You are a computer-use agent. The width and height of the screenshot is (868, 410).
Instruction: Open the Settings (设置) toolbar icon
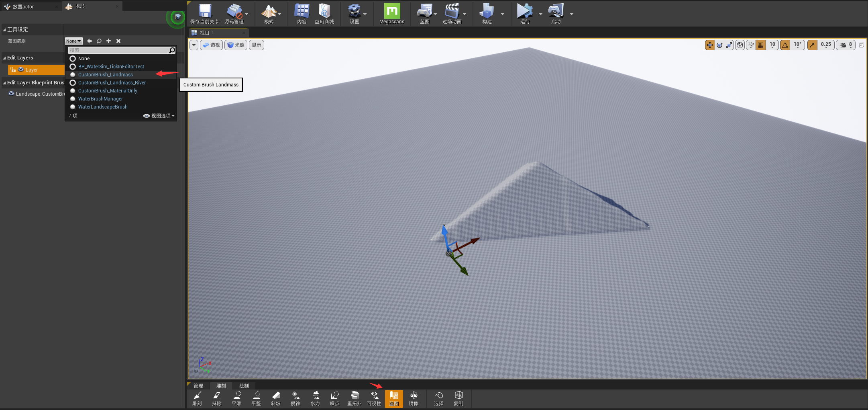pyautogui.click(x=354, y=14)
